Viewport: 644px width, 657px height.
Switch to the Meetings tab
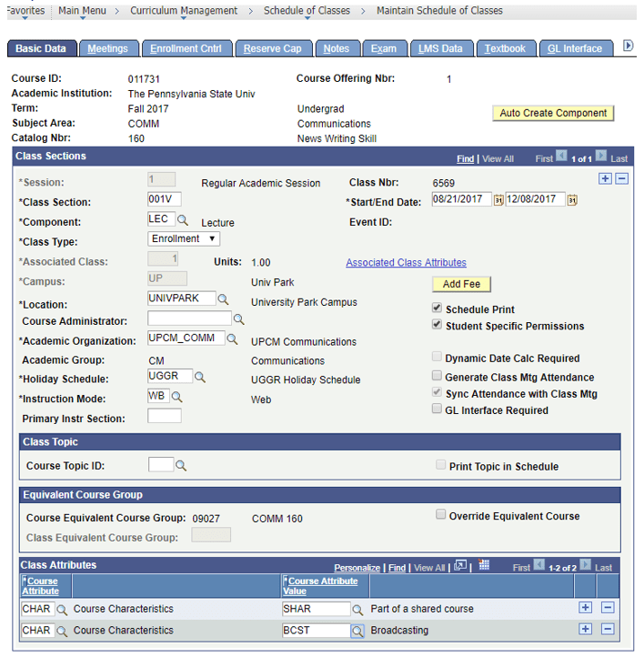point(107,48)
